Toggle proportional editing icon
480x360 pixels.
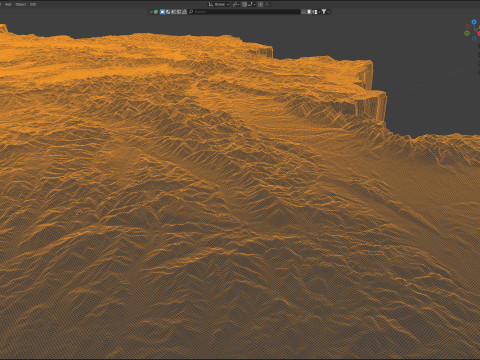click(260, 4)
